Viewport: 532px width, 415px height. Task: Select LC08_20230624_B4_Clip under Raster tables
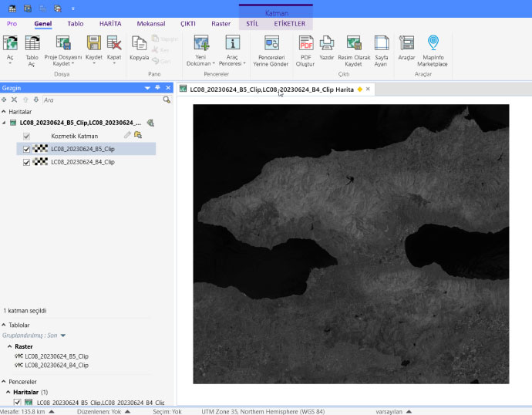(56, 365)
